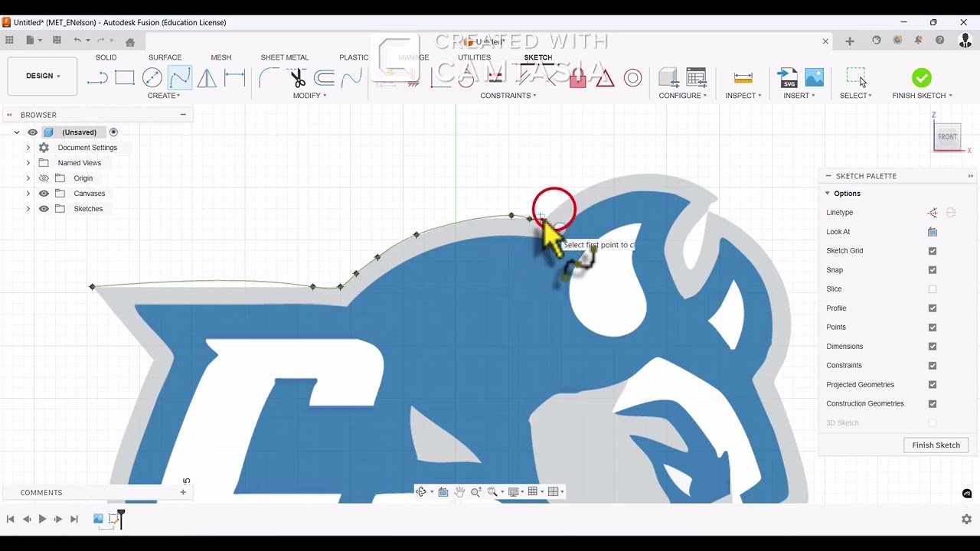This screenshot has width=980, height=551.
Task: Add a comment with the plus button
Action: (x=183, y=492)
